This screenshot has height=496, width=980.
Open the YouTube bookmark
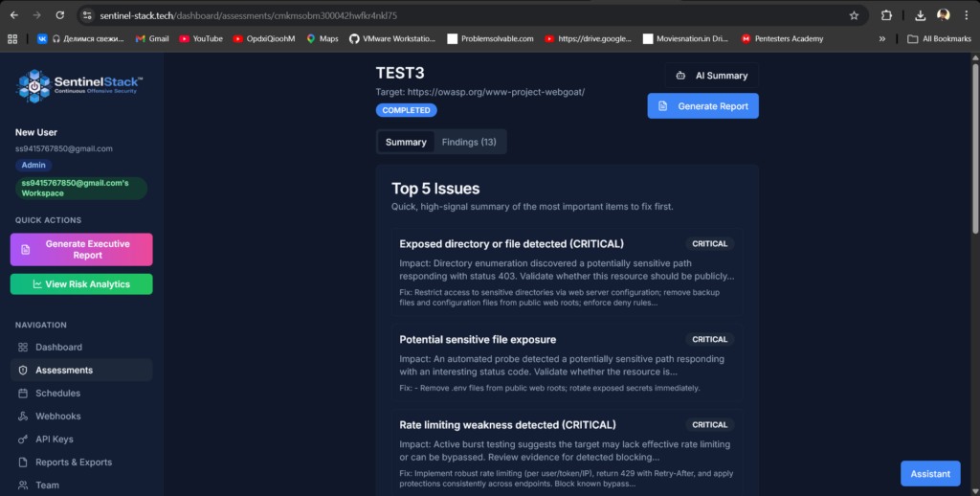[201, 38]
